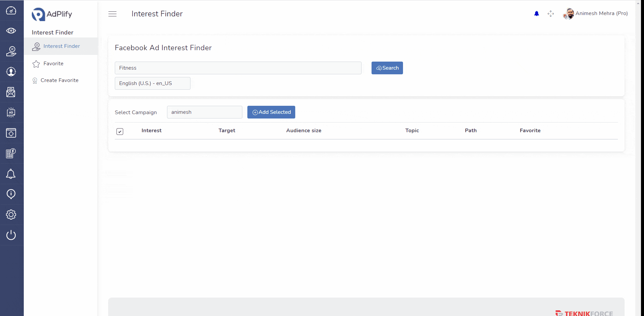Open the notification bell in top header

coord(537,14)
